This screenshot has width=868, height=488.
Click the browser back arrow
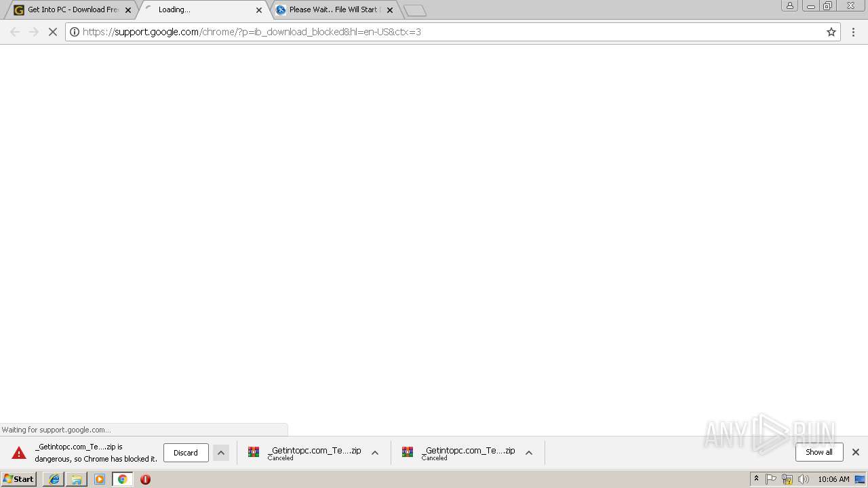pyautogui.click(x=15, y=32)
